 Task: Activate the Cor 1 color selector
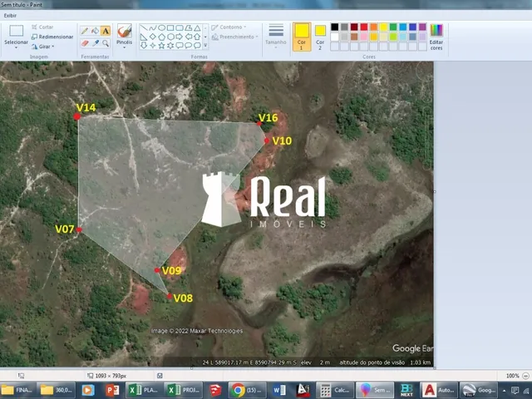click(x=302, y=37)
